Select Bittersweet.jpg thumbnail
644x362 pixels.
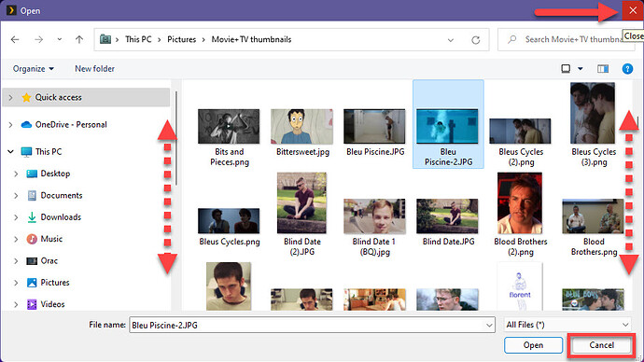tap(301, 126)
